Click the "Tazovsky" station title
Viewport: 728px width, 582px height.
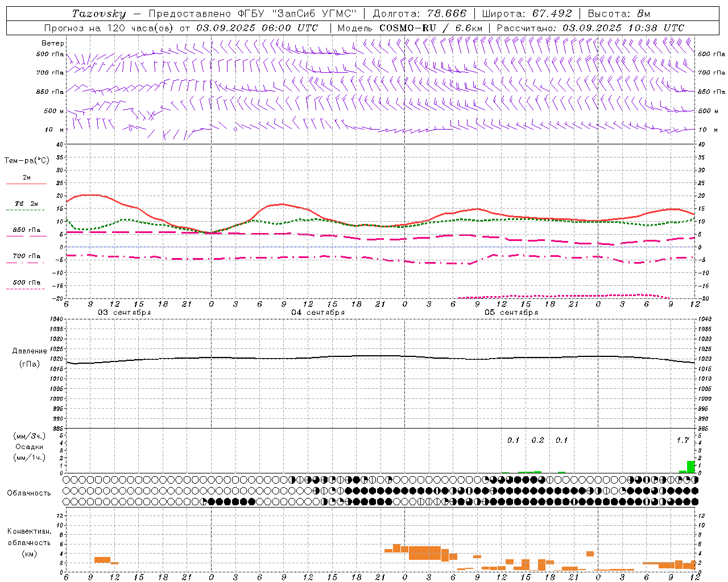[x=99, y=14]
